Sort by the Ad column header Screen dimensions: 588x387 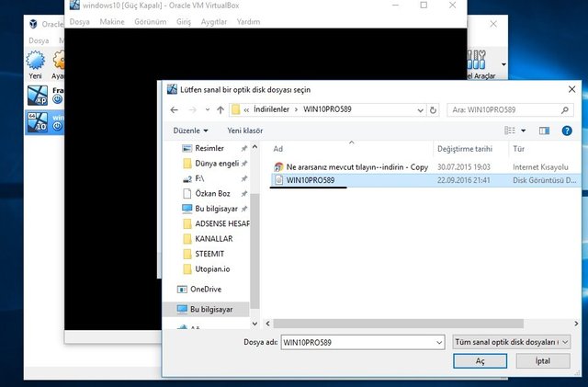coord(277,149)
